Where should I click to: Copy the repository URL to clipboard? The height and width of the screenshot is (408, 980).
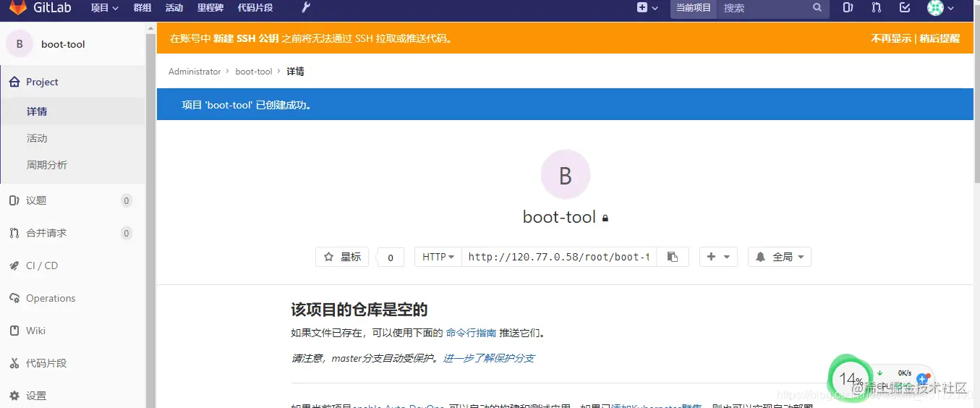tap(673, 257)
